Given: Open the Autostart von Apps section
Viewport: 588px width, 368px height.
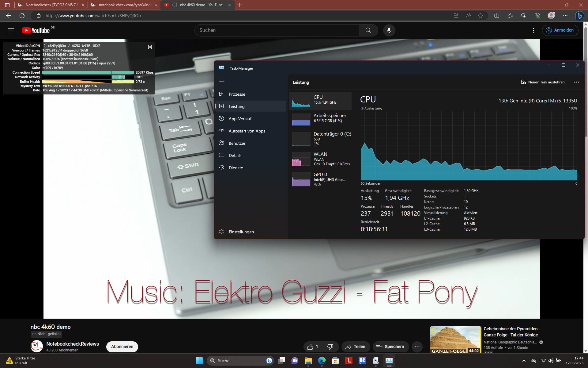Looking at the screenshot, I should coord(247,131).
